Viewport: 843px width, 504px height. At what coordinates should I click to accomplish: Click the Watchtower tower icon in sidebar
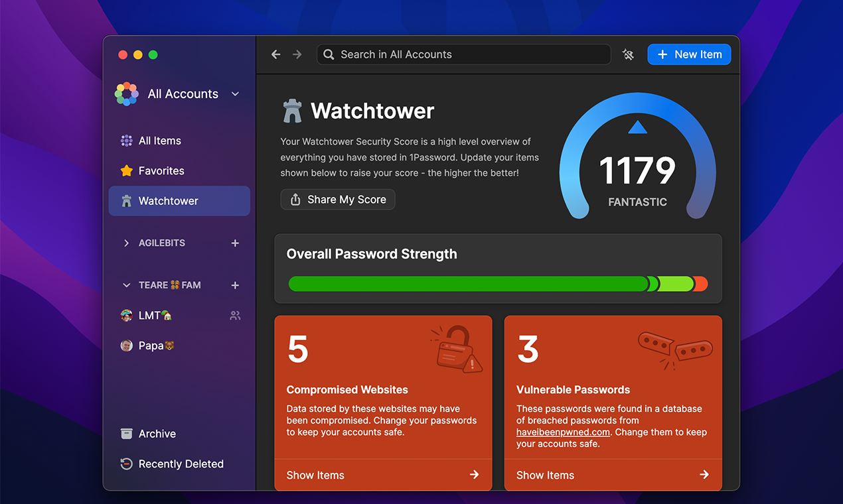click(126, 201)
